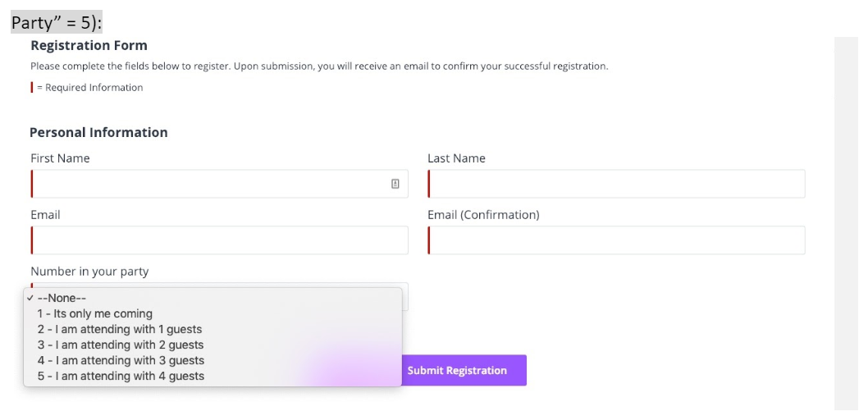Click the first Email input field

pyautogui.click(x=219, y=240)
